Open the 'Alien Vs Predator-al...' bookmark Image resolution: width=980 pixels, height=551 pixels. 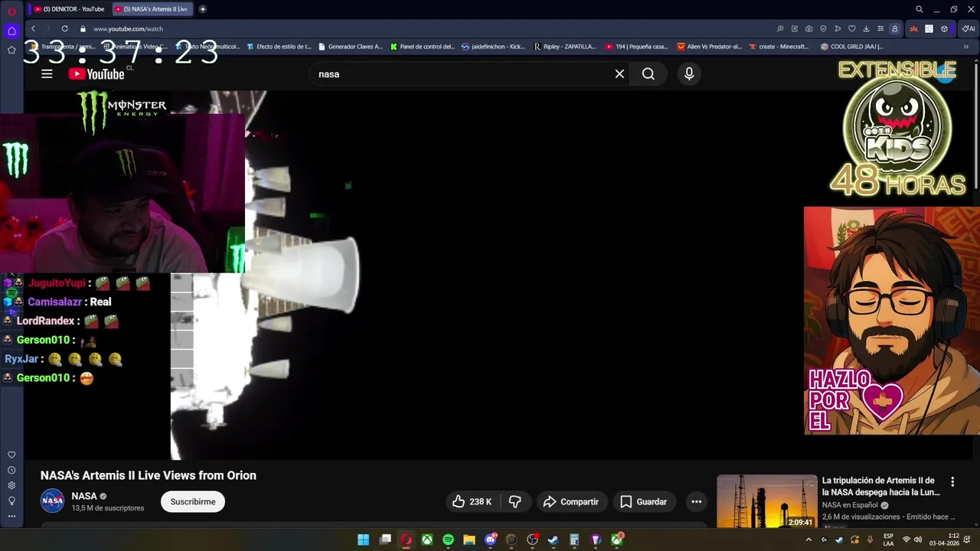pos(709,47)
